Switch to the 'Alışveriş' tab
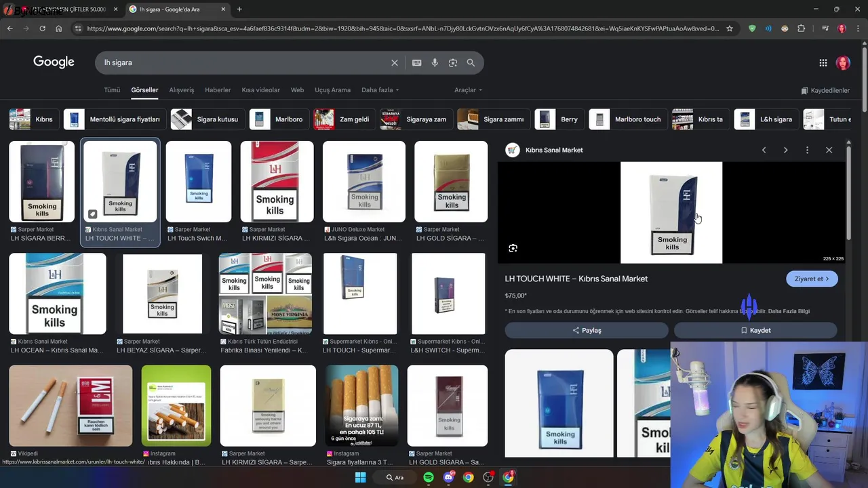This screenshot has height=488, width=868. point(182,89)
